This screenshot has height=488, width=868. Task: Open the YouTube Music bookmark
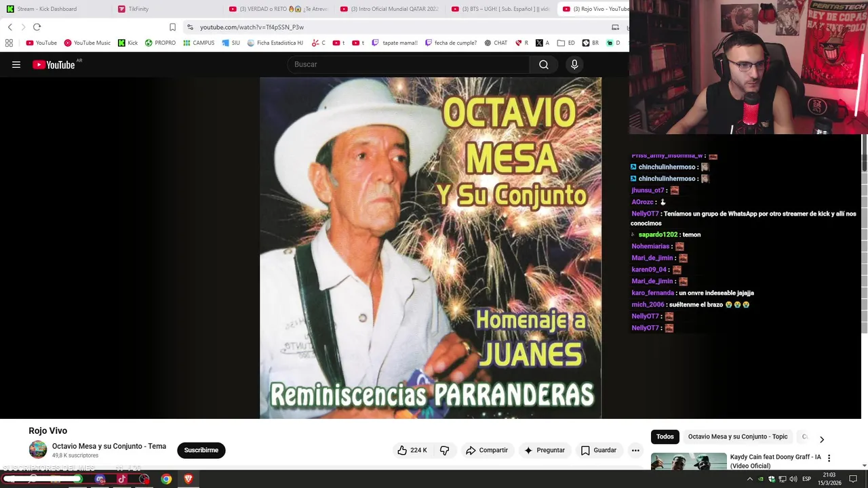point(87,43)
